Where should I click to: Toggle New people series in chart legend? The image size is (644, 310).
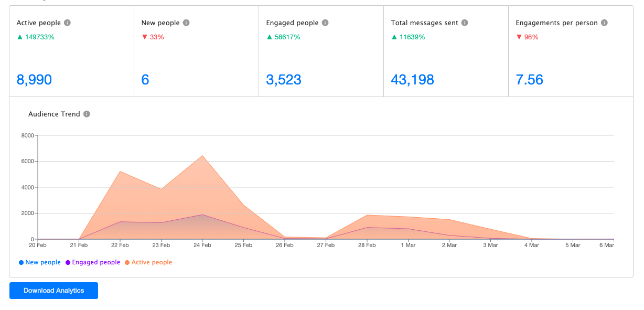pos(39,262)
